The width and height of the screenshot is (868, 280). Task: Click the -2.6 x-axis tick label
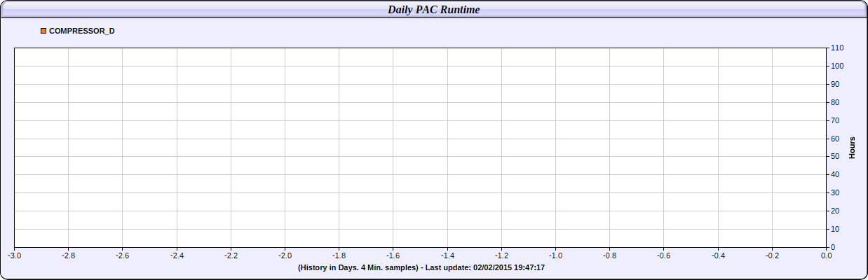click(123, 256)
